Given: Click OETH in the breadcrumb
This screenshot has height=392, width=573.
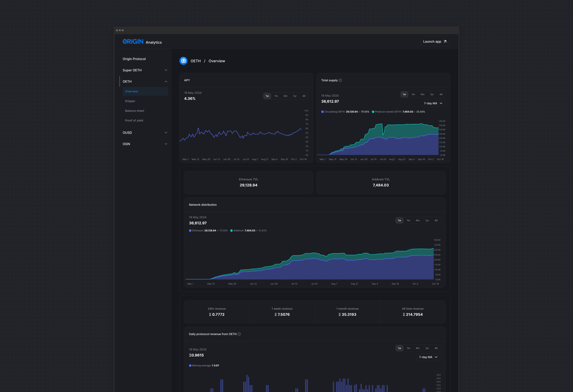Looking at the screenshot, I should [196, 61].
